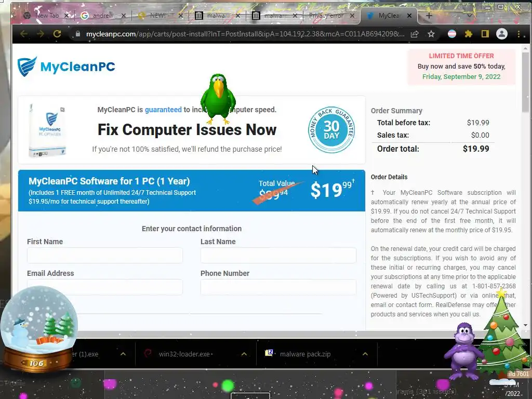Click the Order total $19.99 value
This screenshot has height=399, width=532.
click(476, 149)
